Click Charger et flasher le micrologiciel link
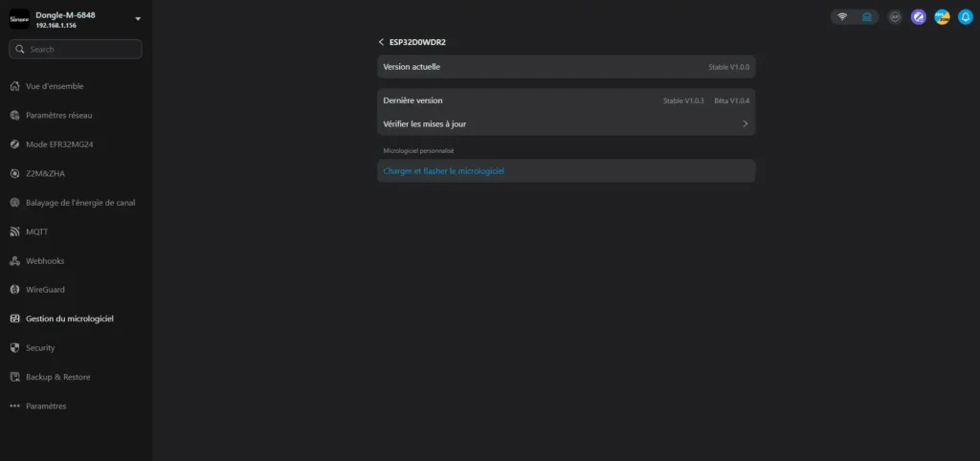 (x=443, y=171)
